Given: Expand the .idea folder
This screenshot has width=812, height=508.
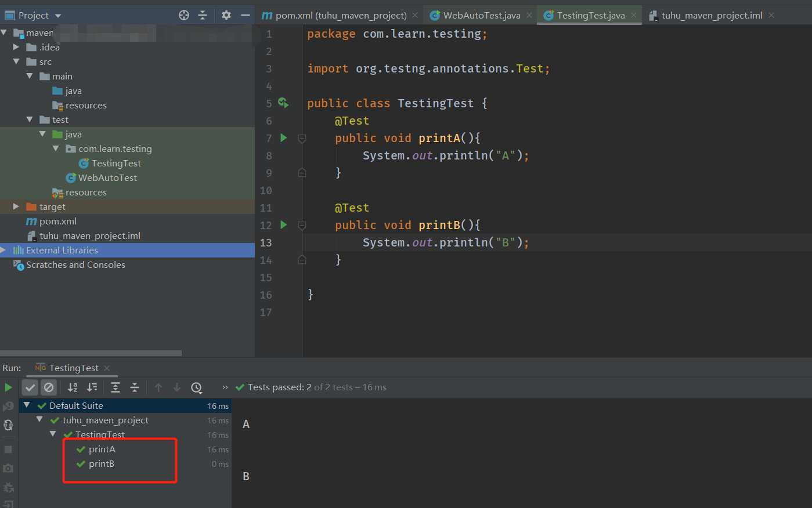Looking at the screenshot, I should [x=16, y=47].
